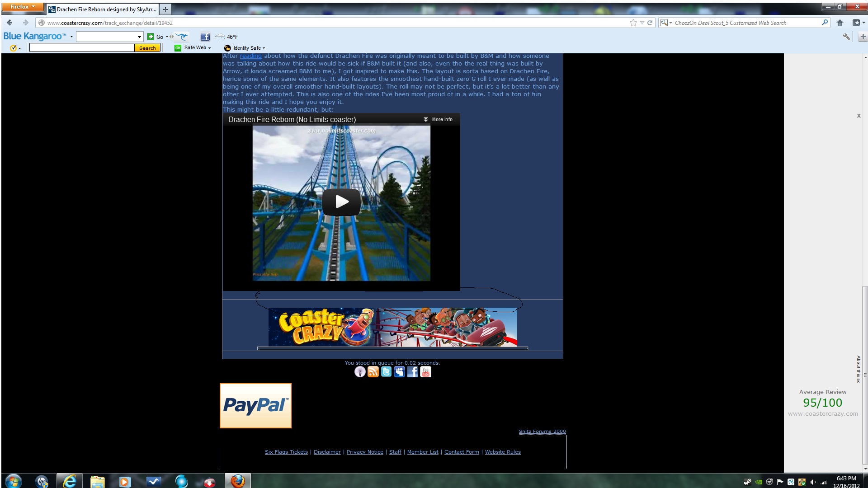Viewport: 868px width, 488px height.
Task: Click the volume speaker tray icon
Action: tap(813, 482)
